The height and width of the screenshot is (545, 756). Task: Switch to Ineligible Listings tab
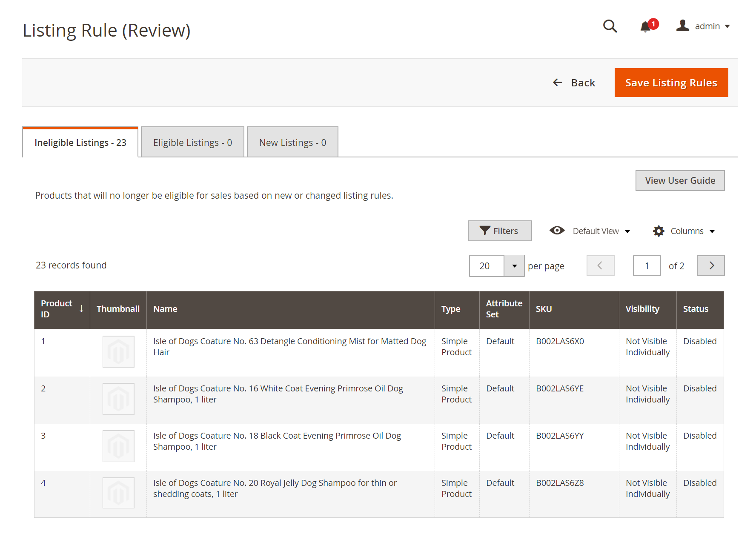point(80,143)
